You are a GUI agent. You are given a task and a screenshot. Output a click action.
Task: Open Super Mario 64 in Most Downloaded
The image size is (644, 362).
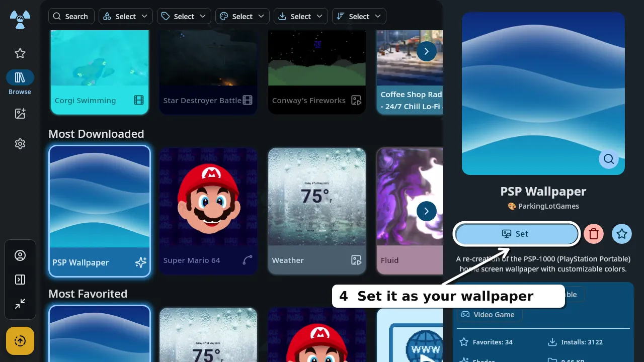pyautogui.click(x=208, y=211)
